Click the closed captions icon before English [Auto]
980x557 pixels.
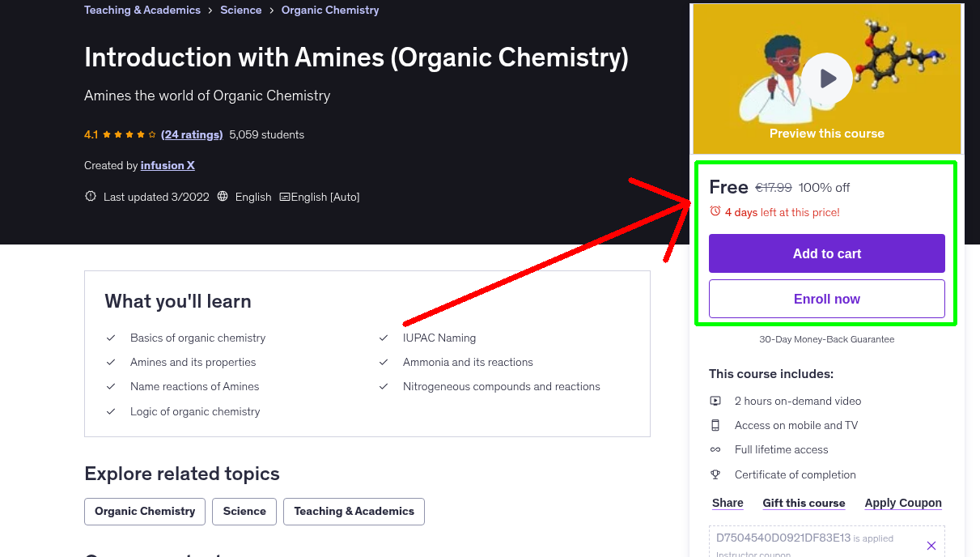[x=284, y=197]
